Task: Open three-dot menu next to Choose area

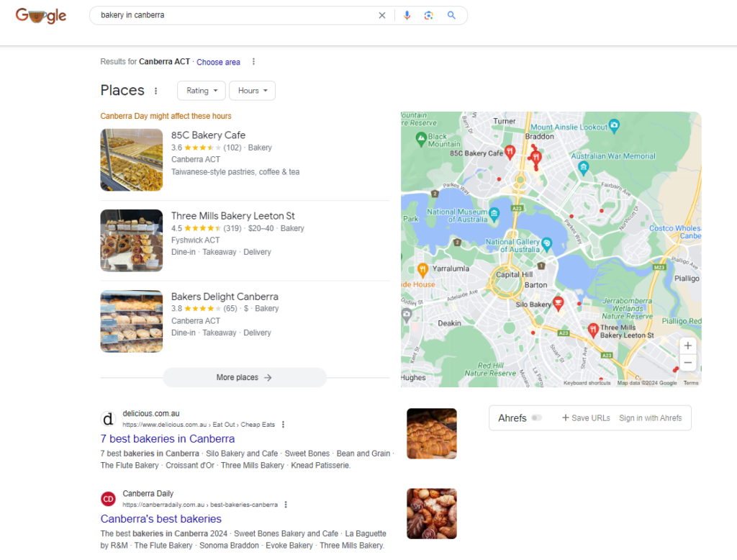Action: (x=253, y=62)
